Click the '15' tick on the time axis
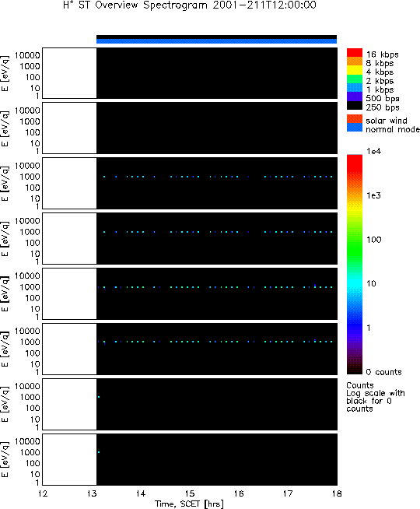 click(x=190, y=493)
